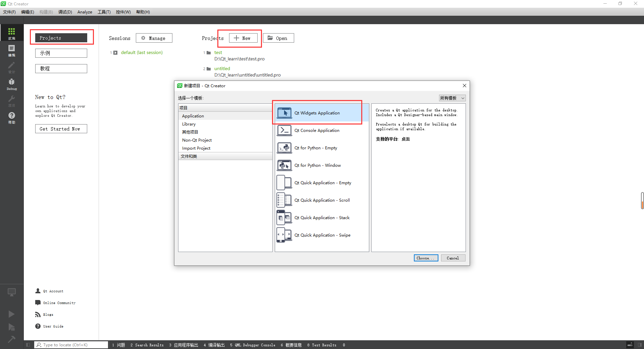Open the 调试(D) menu
Viewport: 644px width, 349px height.
[x=65, y=12]
